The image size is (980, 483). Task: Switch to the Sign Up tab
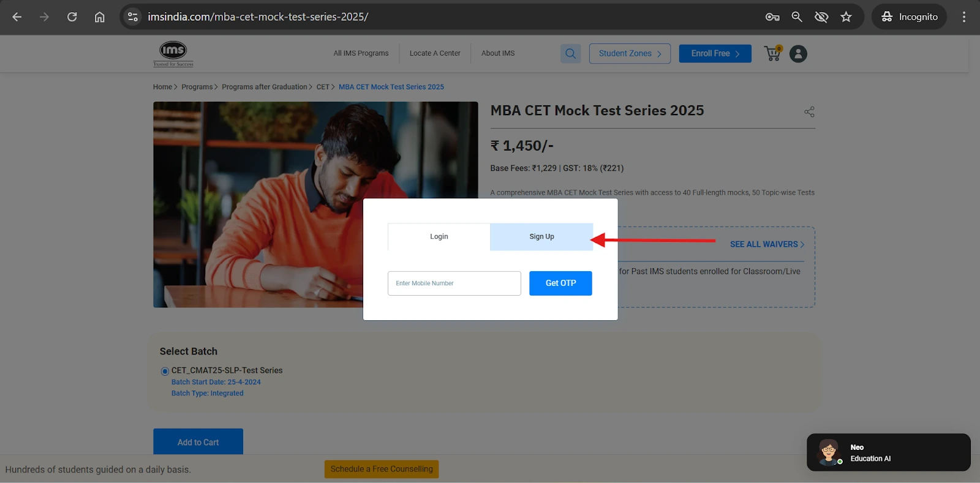(541, 236)
